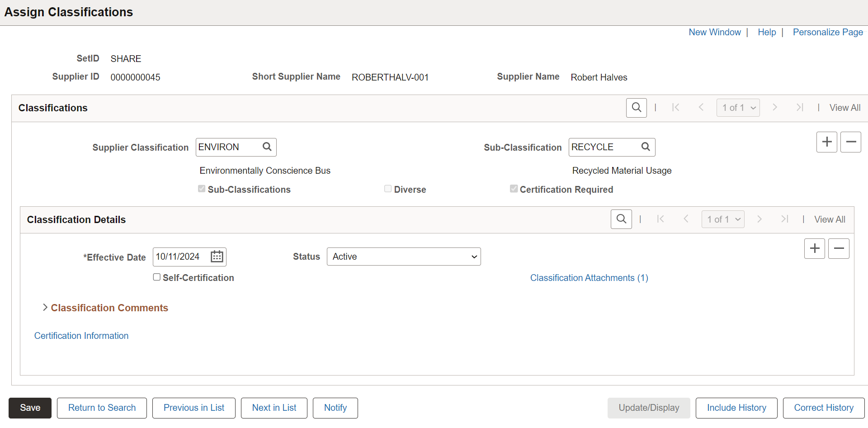The width and height of the screenshot is (868, 428).
Task: Open the Sub-Classification lookup magnifier
Action: click(x=646, y=147)
